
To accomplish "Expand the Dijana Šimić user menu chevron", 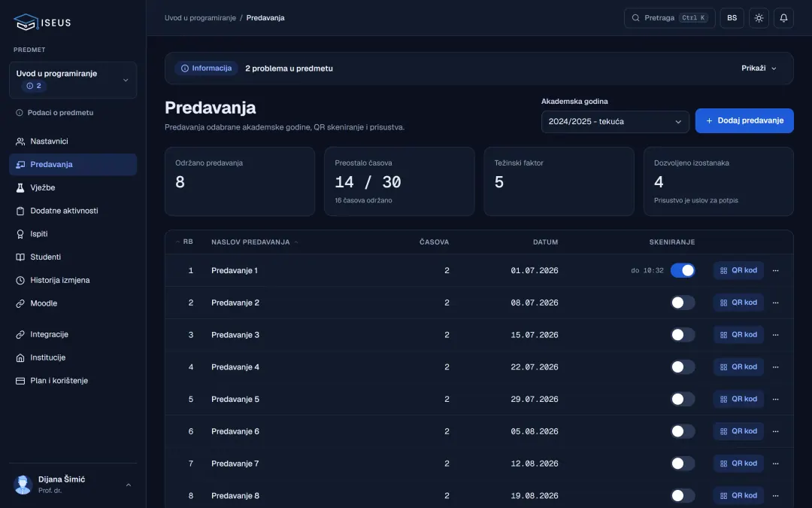I will [x=129, y=485].
